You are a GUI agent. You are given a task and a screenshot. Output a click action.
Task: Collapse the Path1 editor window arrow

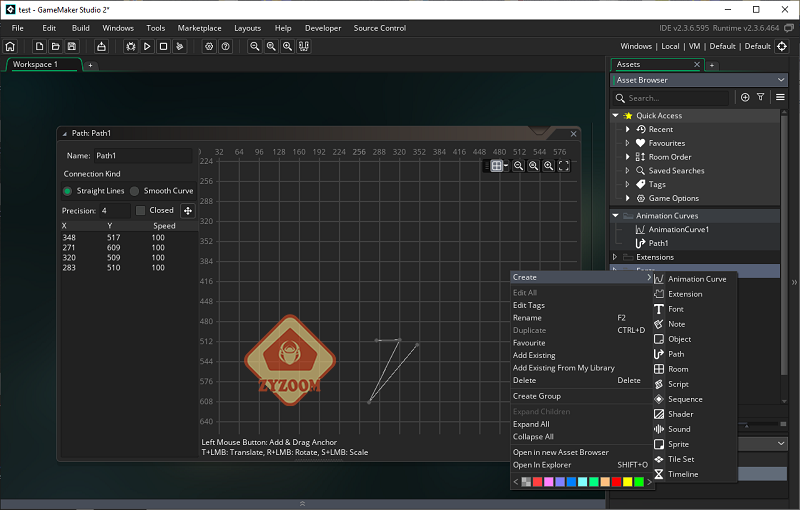[64, 134]
